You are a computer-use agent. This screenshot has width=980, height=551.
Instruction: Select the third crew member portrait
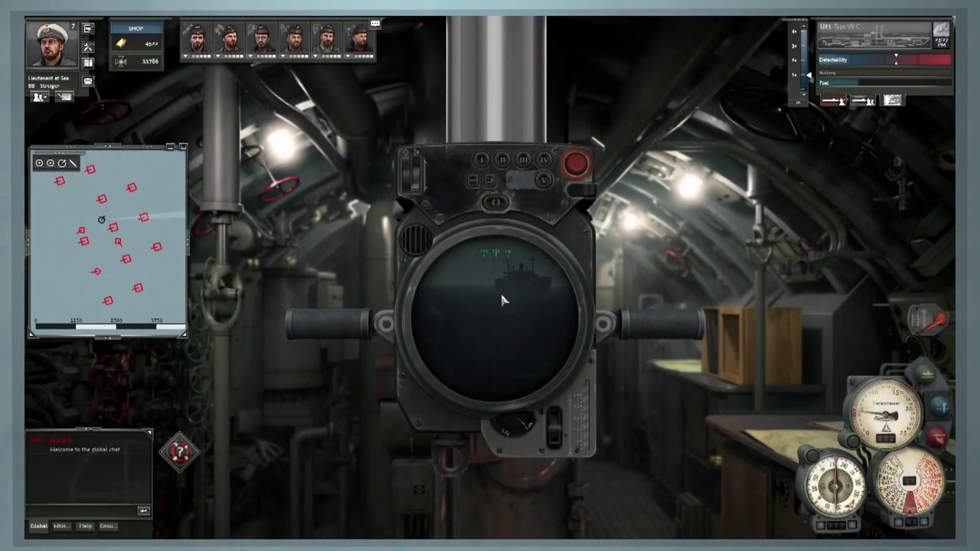(x=262, y=38)
